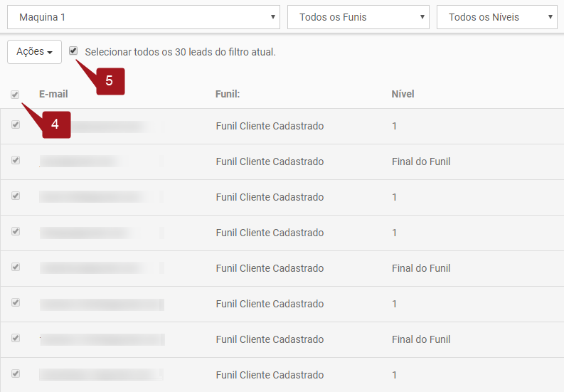This screenshot has height=392, width=564.
Task: Click the E-mail column header
Action: [53, 94]
